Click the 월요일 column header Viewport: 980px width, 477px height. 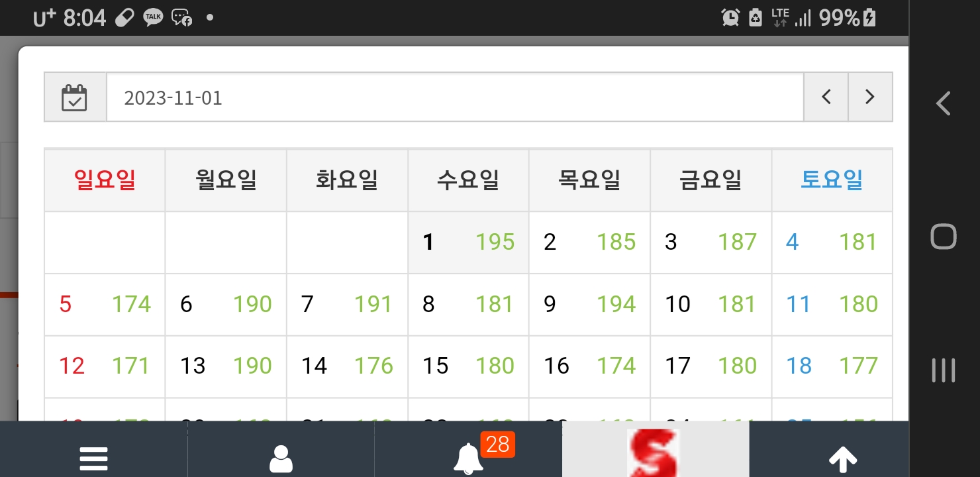tap(226, 180)
